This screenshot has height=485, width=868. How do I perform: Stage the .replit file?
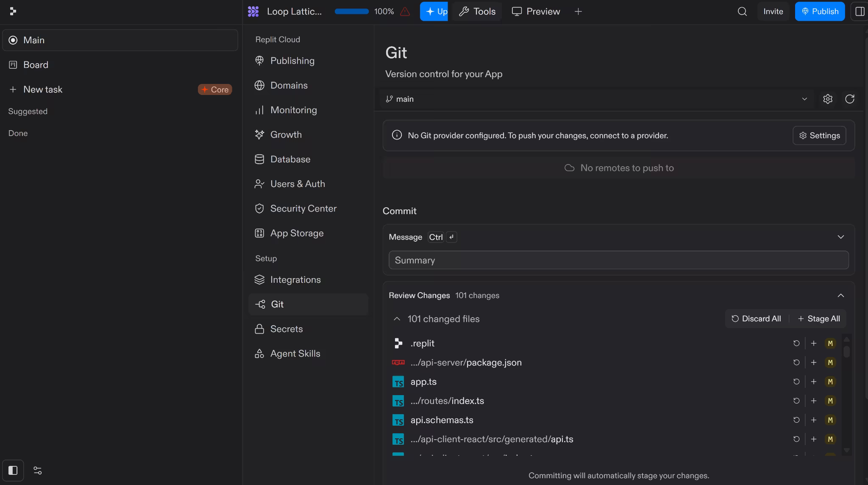click(x=813, y=343)
